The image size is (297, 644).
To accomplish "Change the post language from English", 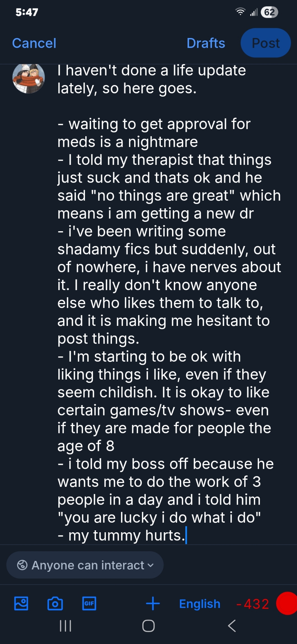I will point(200,604).
